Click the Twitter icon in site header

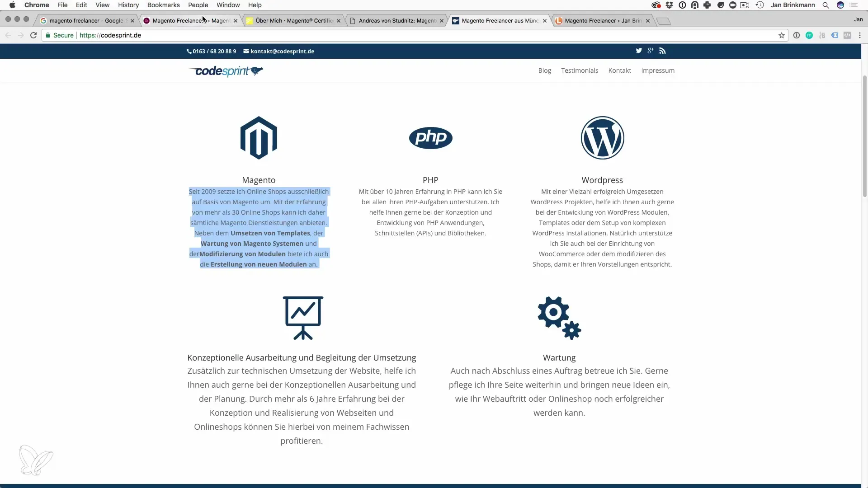639,51
